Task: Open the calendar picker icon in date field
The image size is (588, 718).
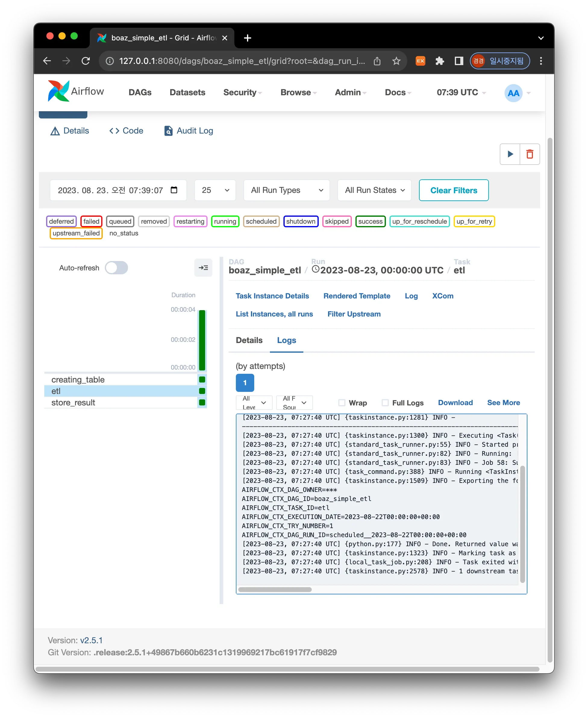Action: (174, 190)
